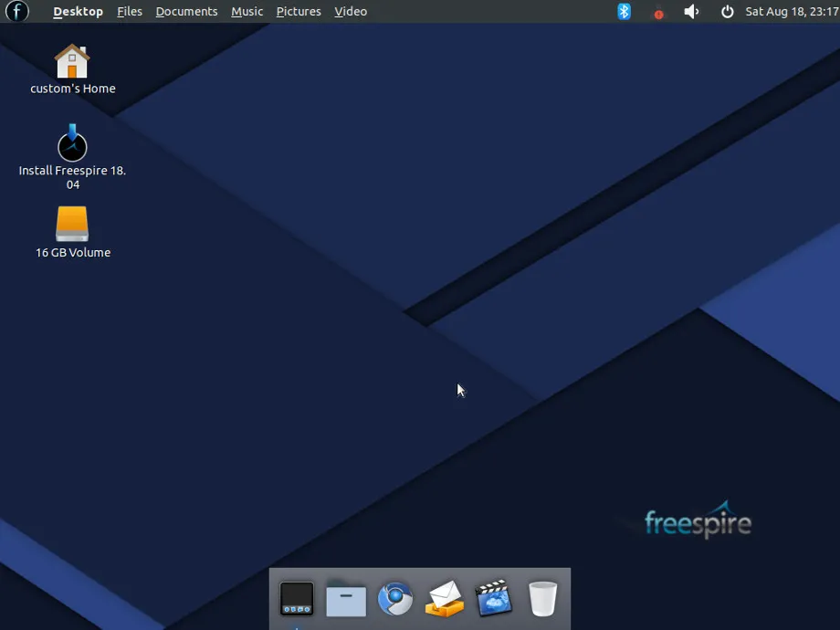The image size is (840, 630).
Task: Open the Documents menu
Action: [186, 11]
